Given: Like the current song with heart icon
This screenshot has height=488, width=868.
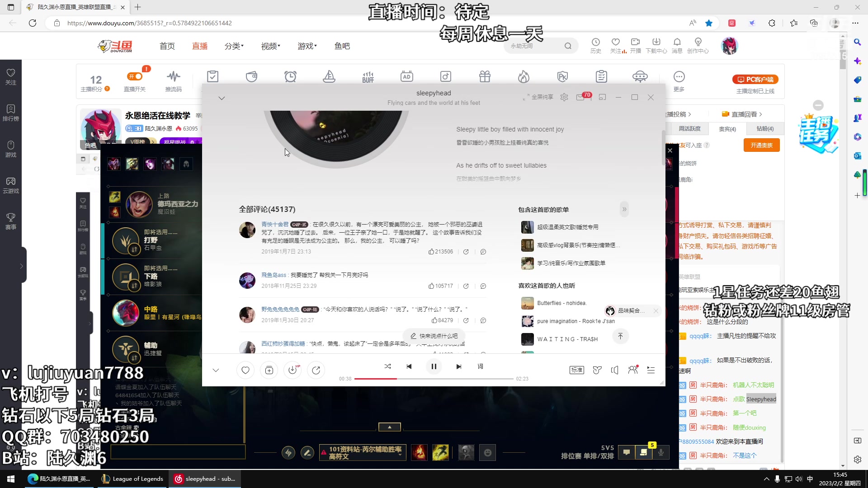Looking at the screenshot, I should coord(245,371).
